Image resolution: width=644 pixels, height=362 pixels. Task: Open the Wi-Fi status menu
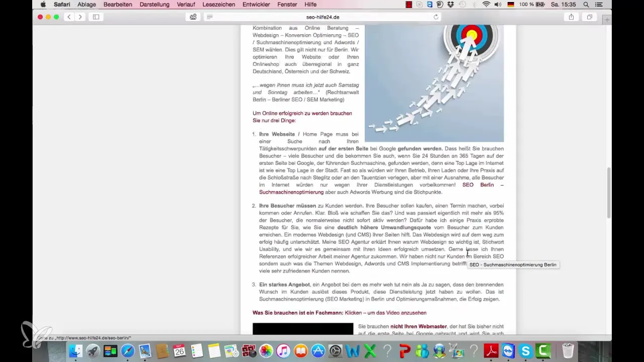pos(486,5)
